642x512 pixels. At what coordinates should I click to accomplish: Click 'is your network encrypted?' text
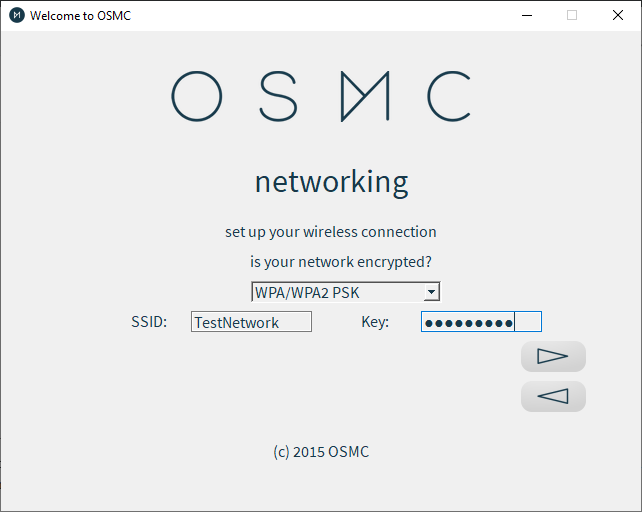(x=341, y=262)
